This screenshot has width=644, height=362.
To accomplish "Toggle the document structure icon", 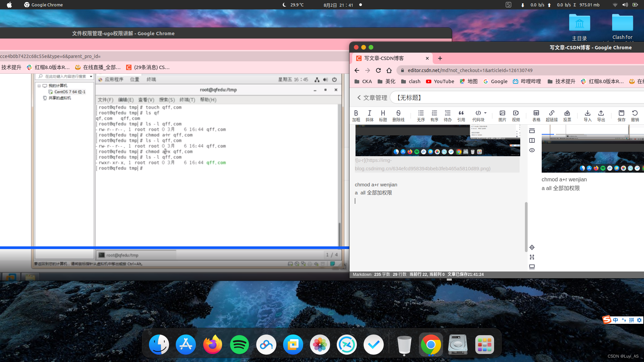I will pyautogui.click(x=532, y=131).
